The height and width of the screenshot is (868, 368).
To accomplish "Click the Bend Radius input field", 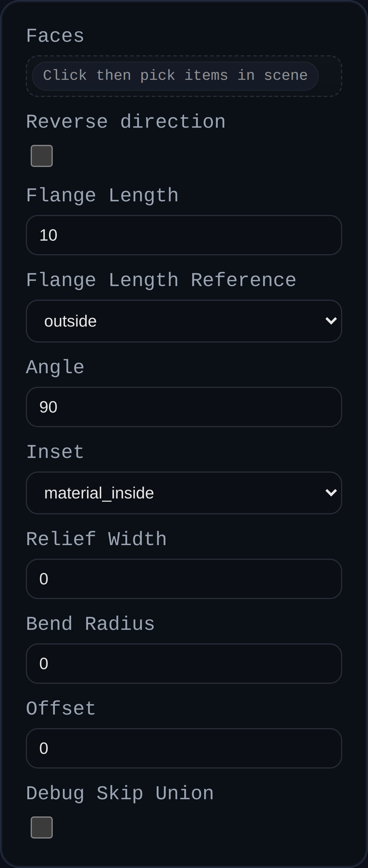I will 184,663.
